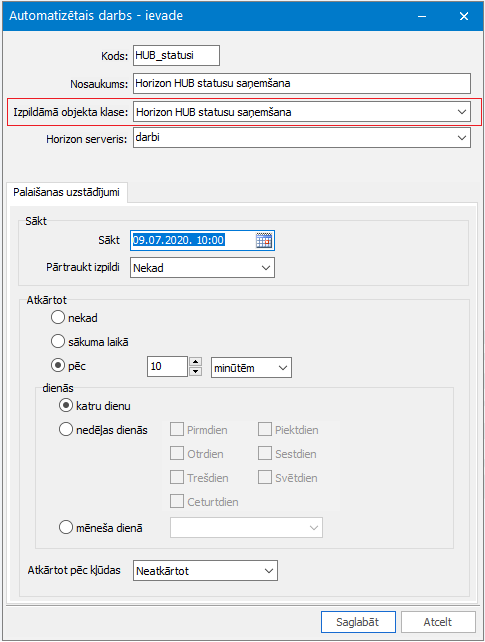Tick the Otrdien checkbox
This screenshot has height=642, width=485.
click(177, 454)
